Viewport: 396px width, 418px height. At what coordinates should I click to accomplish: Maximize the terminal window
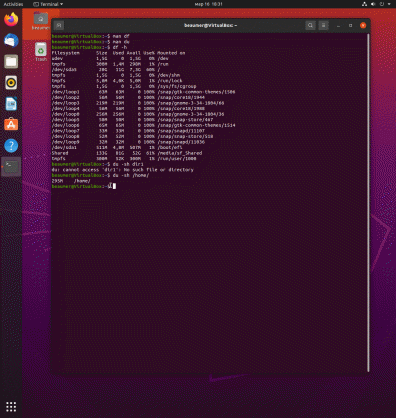click(x=350, y=25)
